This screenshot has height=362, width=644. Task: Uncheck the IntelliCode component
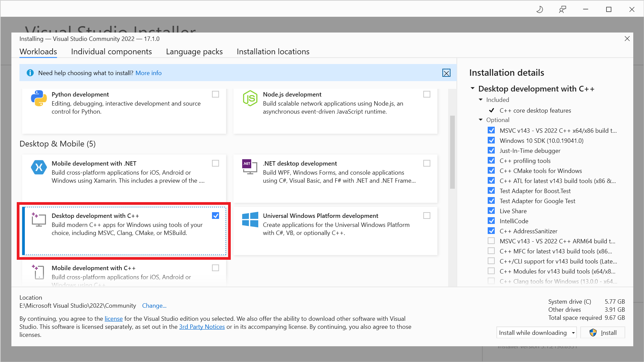[491, 221]
